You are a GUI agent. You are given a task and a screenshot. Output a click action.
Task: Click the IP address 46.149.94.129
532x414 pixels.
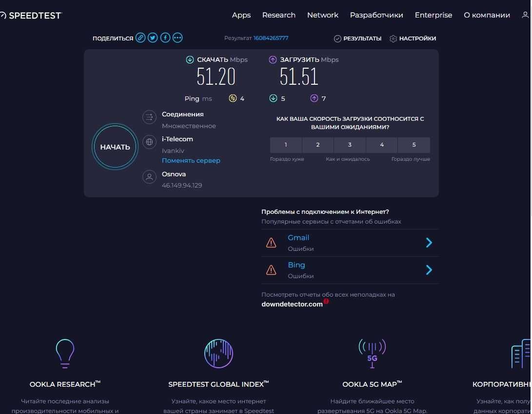point(182,185)
